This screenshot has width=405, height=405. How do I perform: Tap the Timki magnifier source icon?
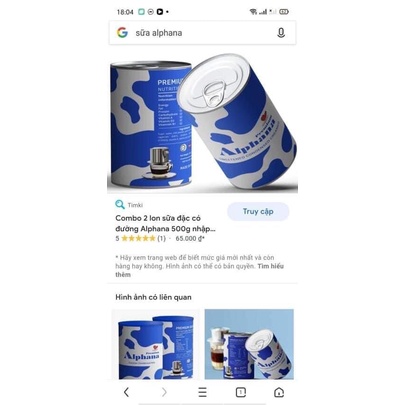(x=120, y=204)
